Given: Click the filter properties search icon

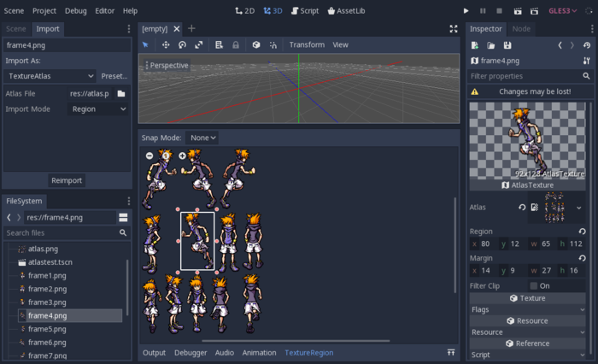Looking at the screenshot, I should [586, 76].
